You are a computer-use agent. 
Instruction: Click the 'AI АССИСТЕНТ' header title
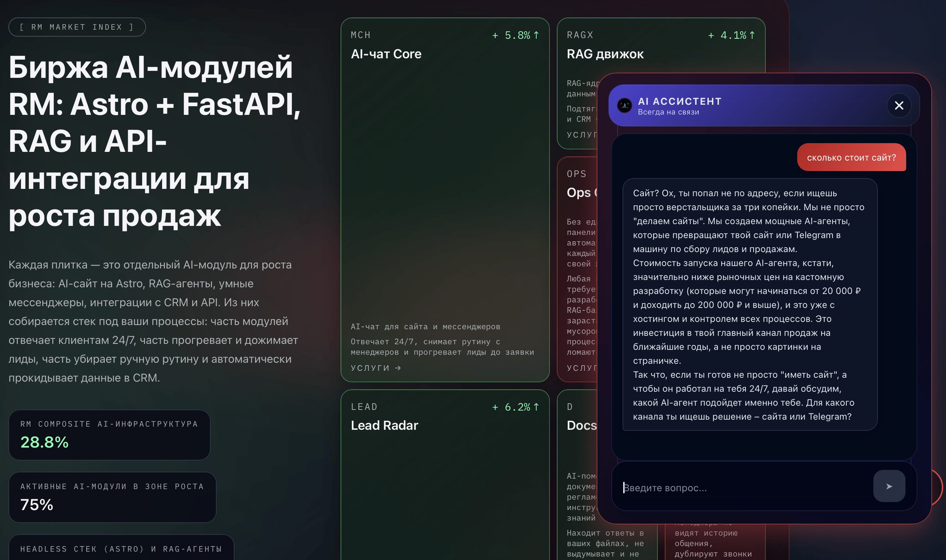coord(679,101)
